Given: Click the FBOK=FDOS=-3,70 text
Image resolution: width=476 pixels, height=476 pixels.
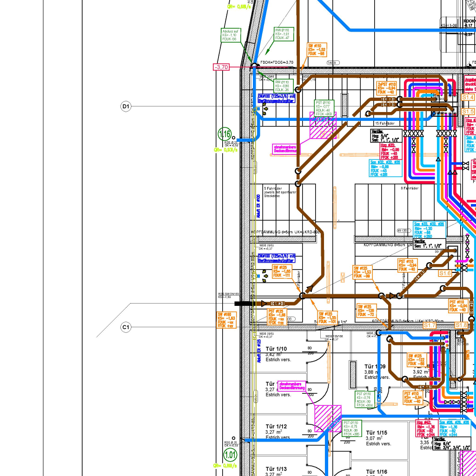Looking at the screenshot, I should click(x=277, y=62).
